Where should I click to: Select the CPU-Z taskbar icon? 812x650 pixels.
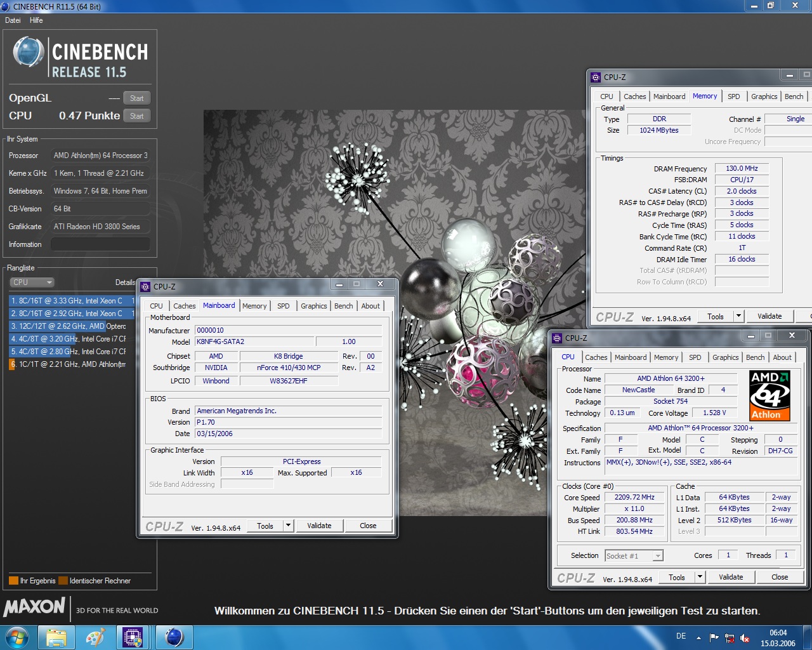(133, 637)
